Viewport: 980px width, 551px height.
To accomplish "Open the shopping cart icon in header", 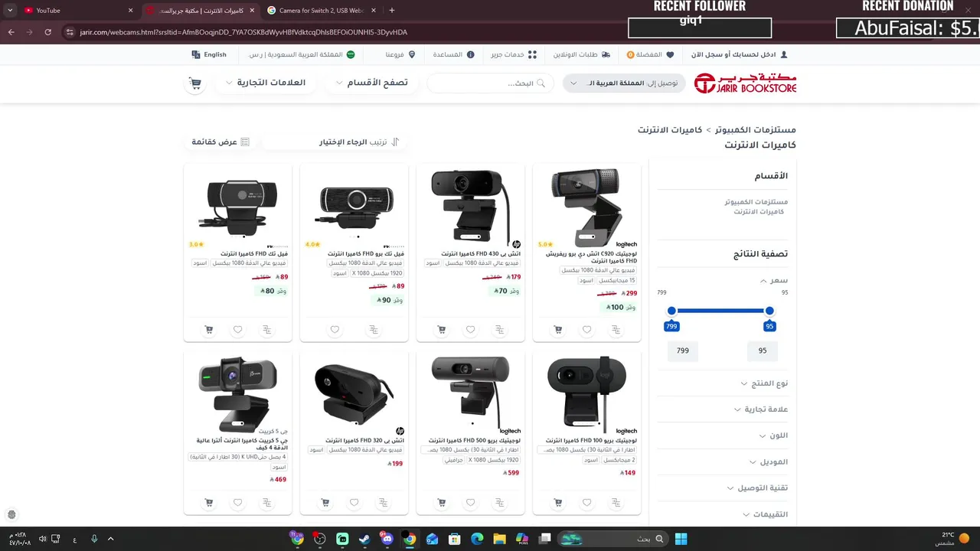I will 195,83.
